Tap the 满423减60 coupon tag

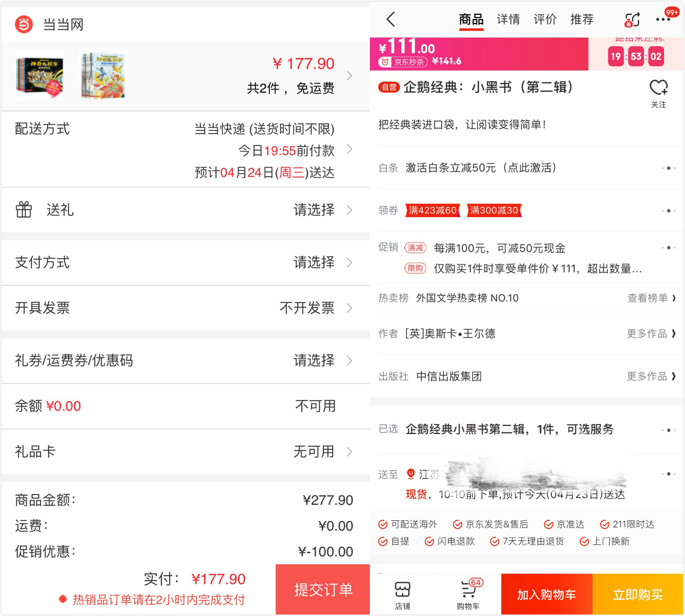[432, 210]
